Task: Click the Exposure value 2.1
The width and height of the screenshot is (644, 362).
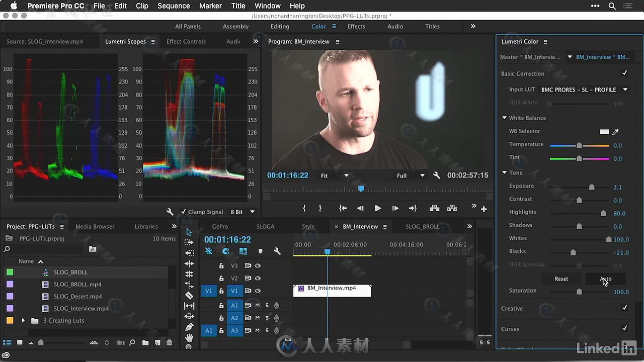Action: (617, 187)
